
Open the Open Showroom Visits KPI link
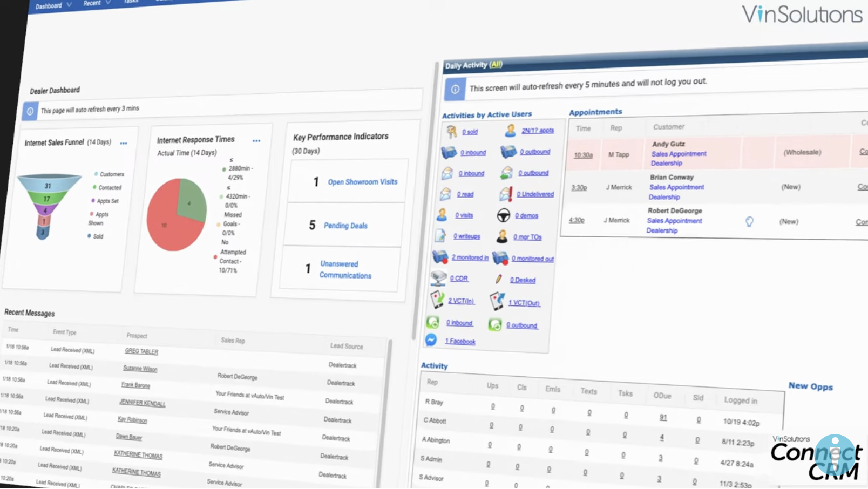click(x=363, y=182)
